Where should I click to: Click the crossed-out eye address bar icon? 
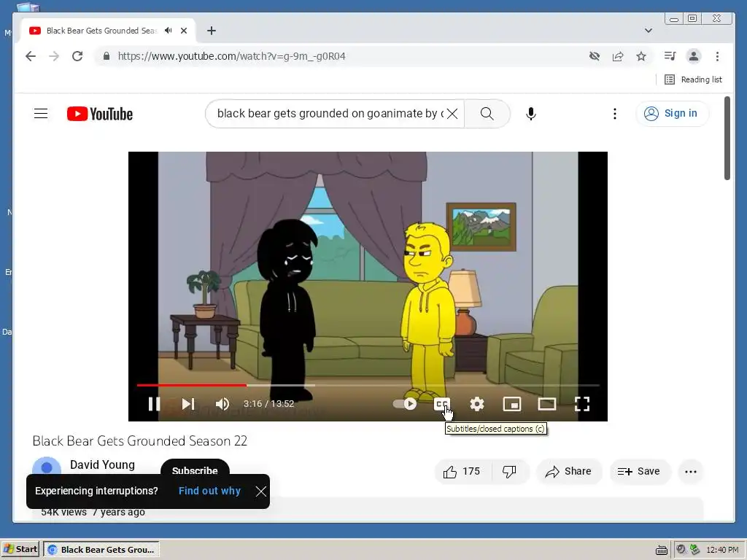point(594,56)
